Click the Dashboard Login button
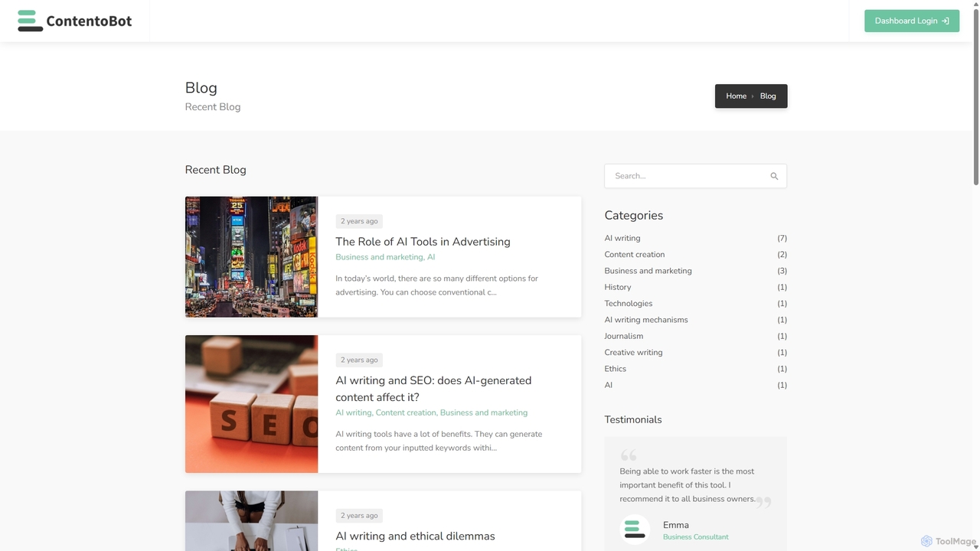980x551 pixels. click(912, 21)
